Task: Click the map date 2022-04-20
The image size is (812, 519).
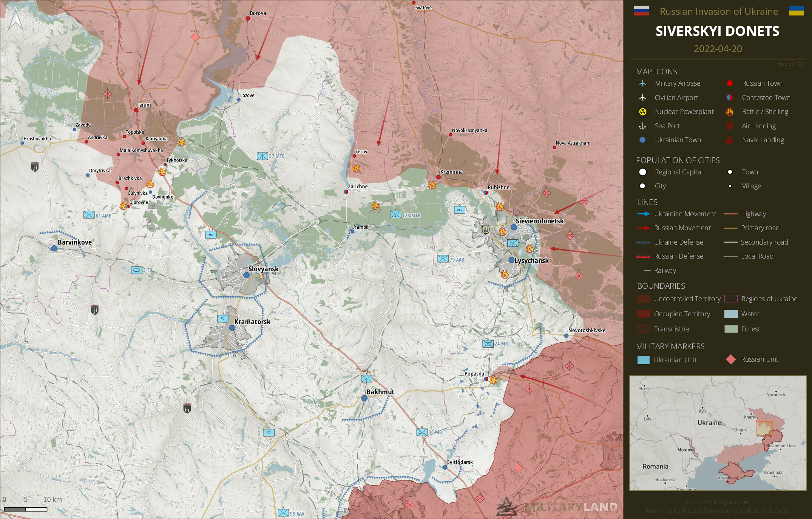Action: [x=718, y=49]
